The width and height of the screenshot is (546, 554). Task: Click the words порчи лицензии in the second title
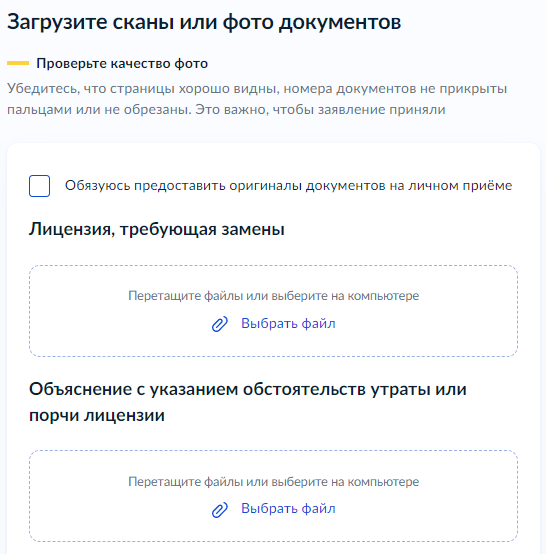click(x=97, y=415)
